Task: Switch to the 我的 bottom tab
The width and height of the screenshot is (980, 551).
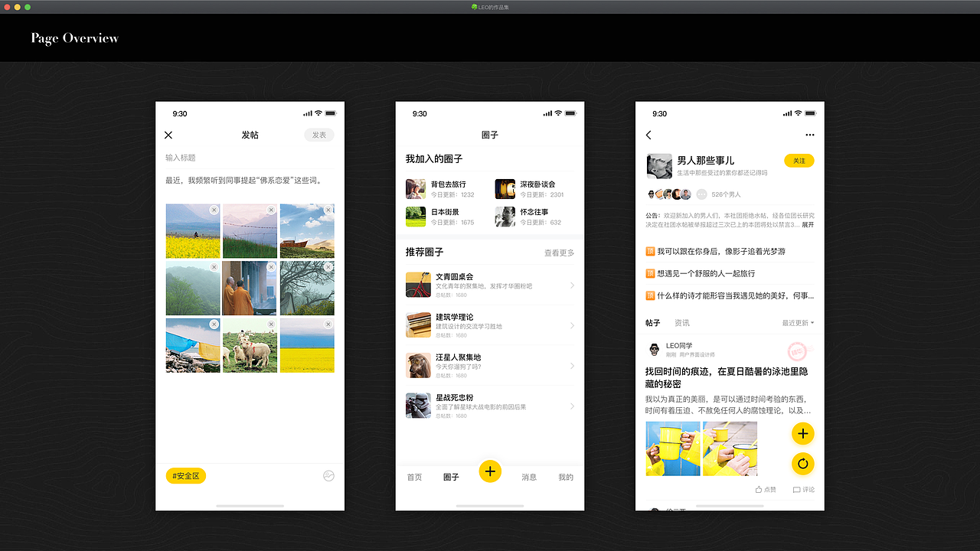Action: [x=566, y=478]
